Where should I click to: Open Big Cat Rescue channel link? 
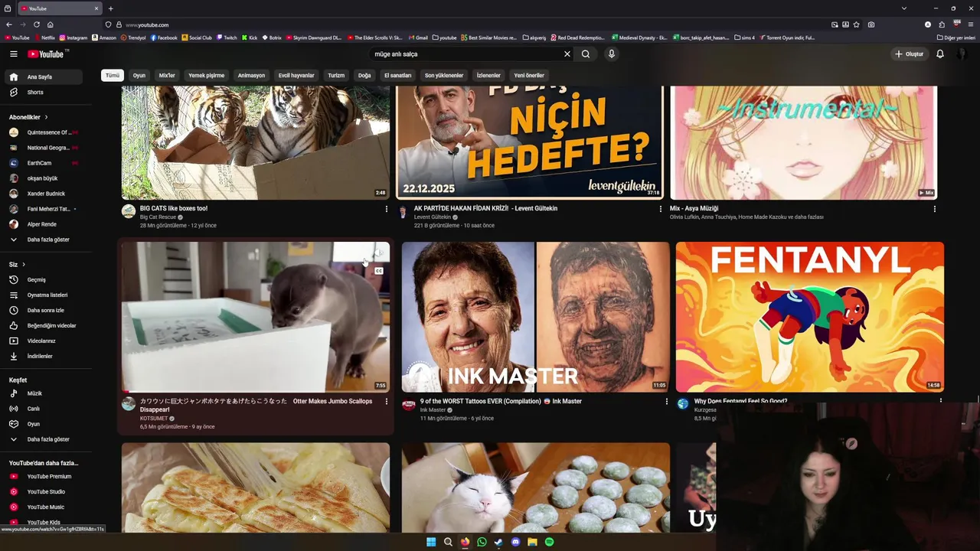pos(158,217)
